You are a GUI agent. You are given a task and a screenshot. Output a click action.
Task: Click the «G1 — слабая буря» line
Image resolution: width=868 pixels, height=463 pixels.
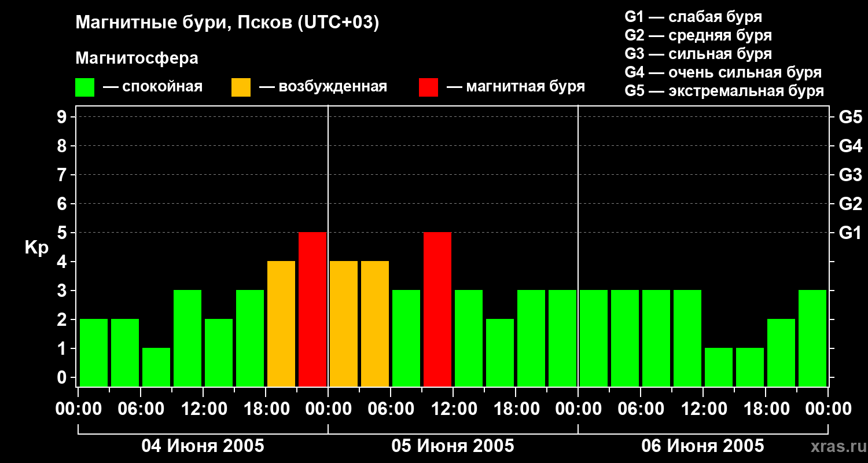pyautogui.click(x=693, y=17)
